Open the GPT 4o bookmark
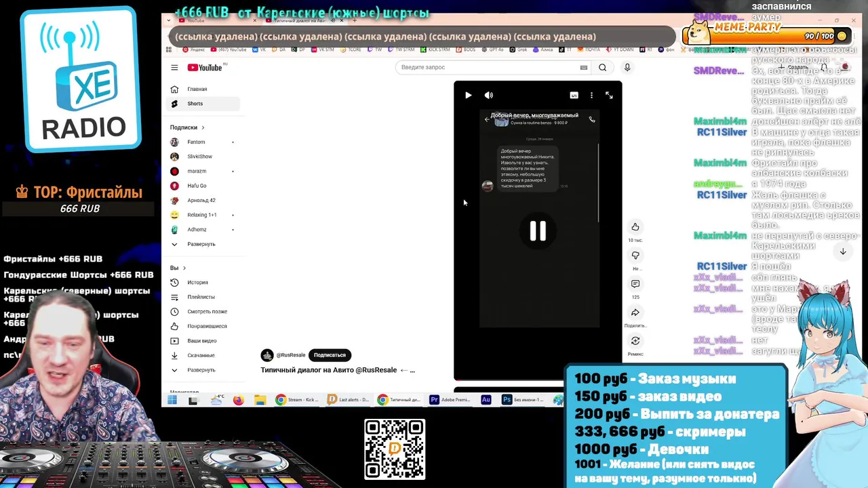 click(x=493, y=49)
